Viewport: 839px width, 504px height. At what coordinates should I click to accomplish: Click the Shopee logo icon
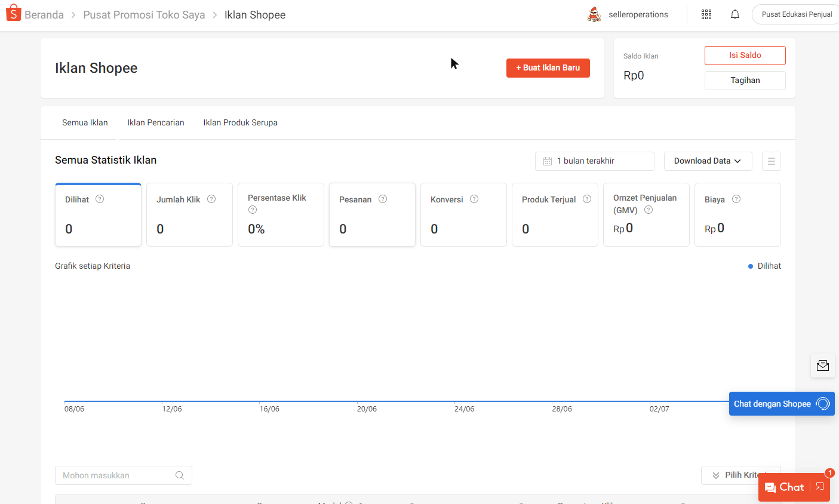coord(13,13)
